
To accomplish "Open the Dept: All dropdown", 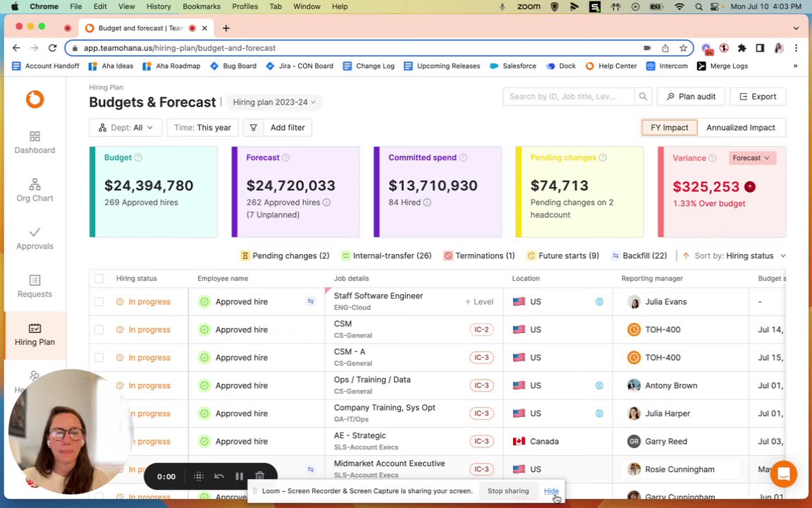I will point(125,128).
